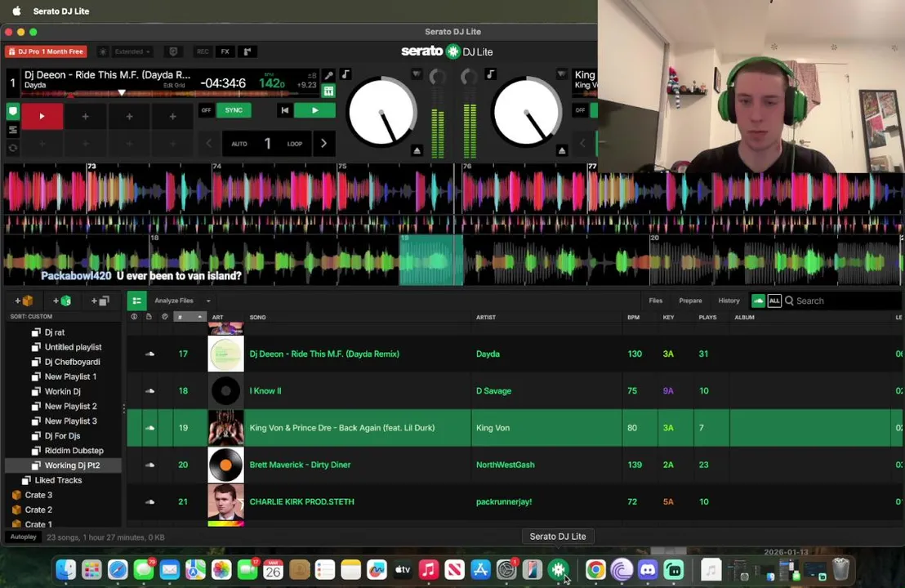Image resolution: width=905 pixels, height=588 pixels.
Task: Activate the AUTO 1 LOOP button
Action: point(267,144)
